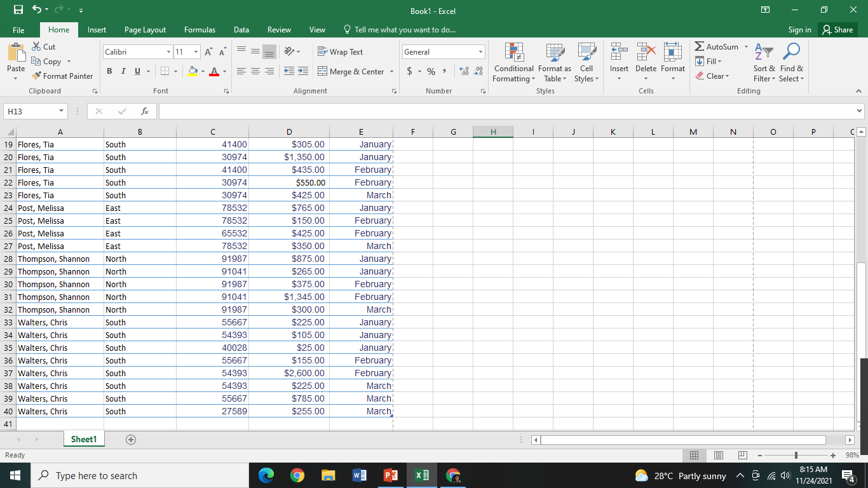
Task: Open PowerPoint from the taskbar
Action: point(390,475)
